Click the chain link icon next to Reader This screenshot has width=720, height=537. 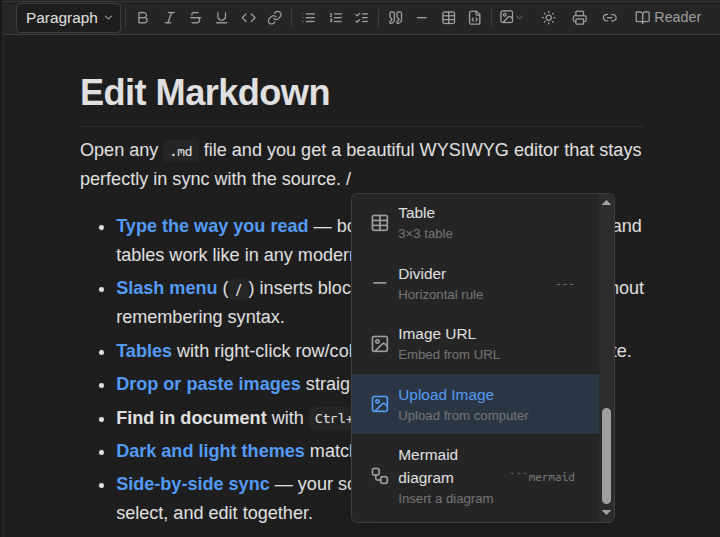tap(609, 18)
